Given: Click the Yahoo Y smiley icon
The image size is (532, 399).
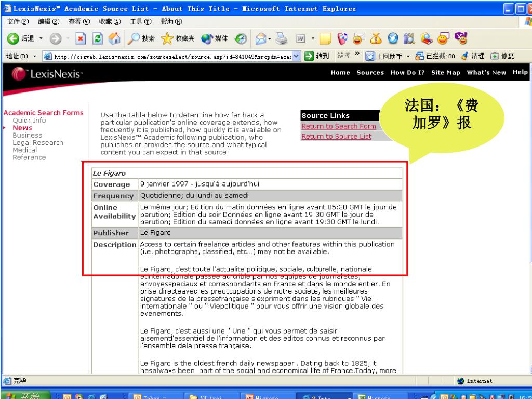Looking at the screenshot, I should tap(461, 38).
